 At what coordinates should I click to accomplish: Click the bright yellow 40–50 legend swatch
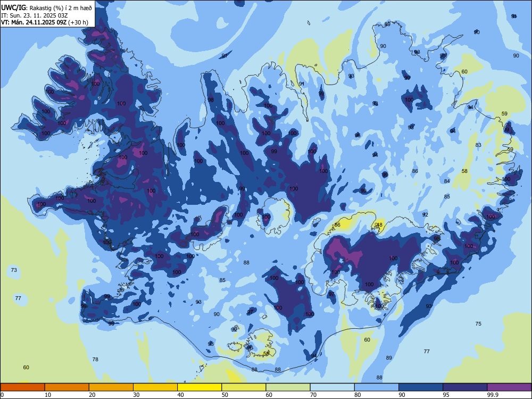tap(199, 387)
